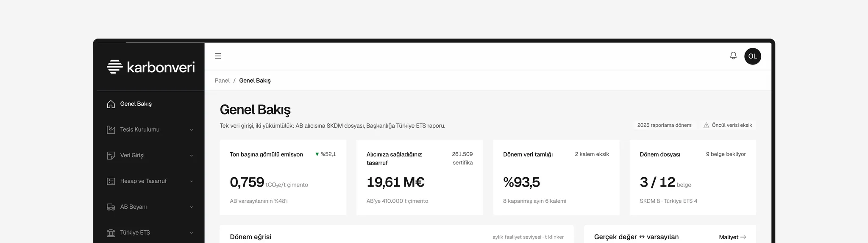
Task: Click the Tek veri girişi subtitle text
Action: [x=332, y=126]
